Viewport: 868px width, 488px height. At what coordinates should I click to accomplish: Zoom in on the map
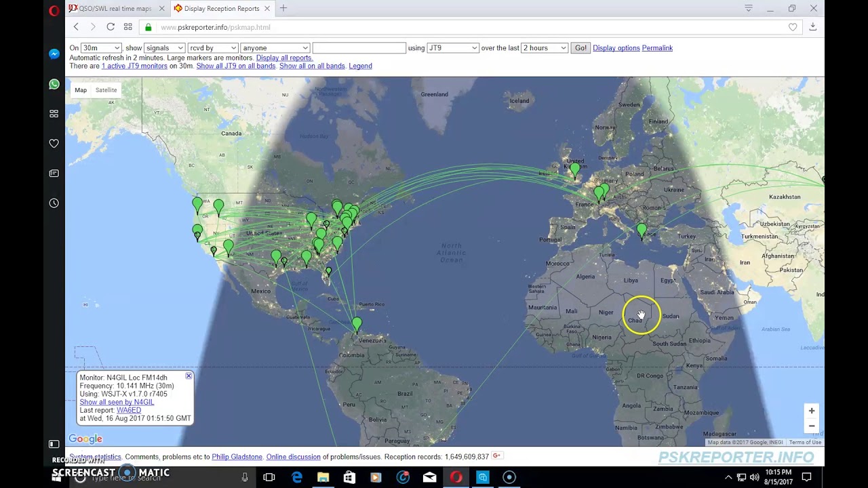(811, 411)
